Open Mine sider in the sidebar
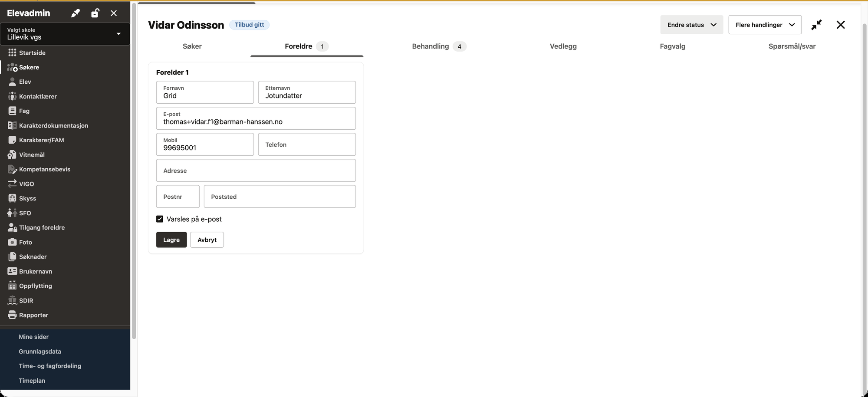The height and width of the screenshot is (397, 868). coord(34,337)
